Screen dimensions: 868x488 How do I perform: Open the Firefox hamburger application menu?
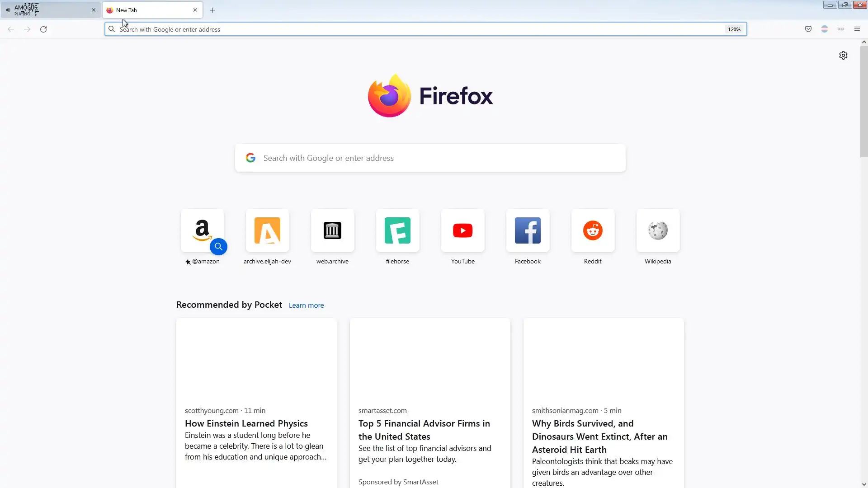coord(857,29)
